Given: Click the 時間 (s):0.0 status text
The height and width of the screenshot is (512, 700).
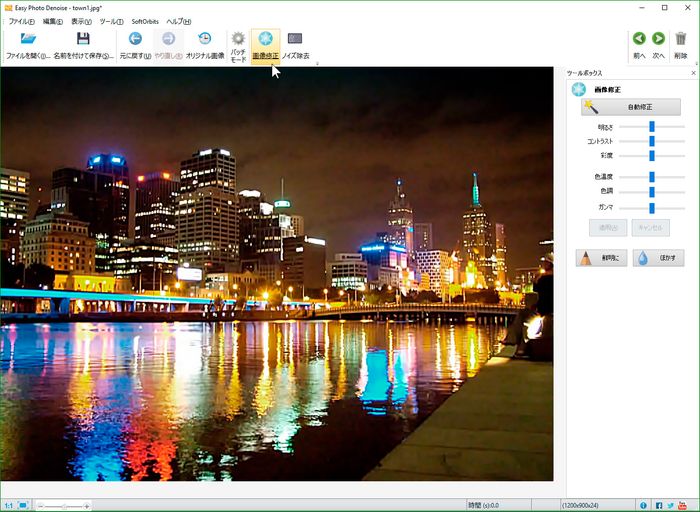Looking at the screenshot, I should pos(483,506).
